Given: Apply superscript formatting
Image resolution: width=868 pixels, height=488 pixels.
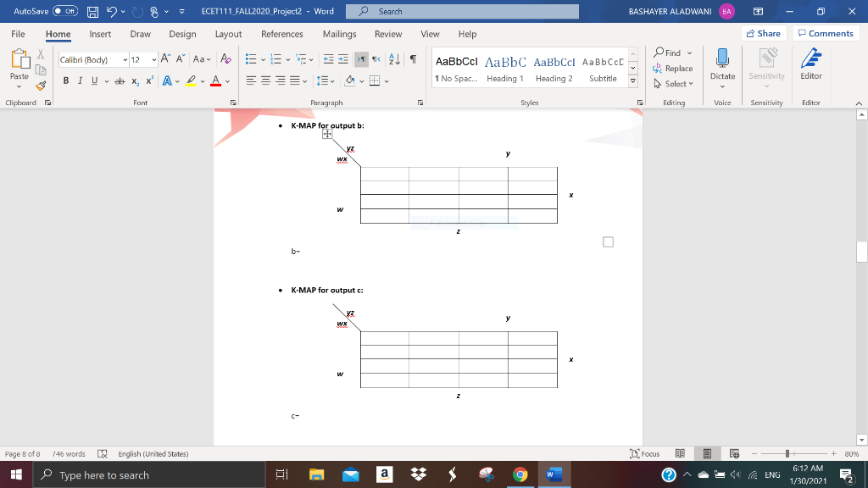Looking at the screenshot, I should (149, 81).
